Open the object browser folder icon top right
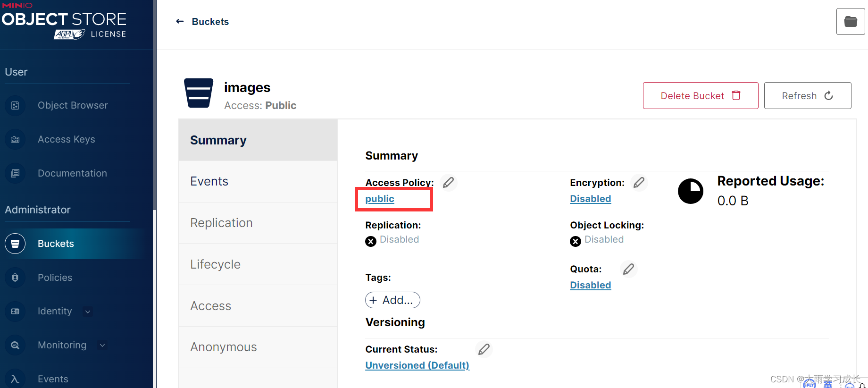Viewport: 868px width, 388px height. [851, 22]
